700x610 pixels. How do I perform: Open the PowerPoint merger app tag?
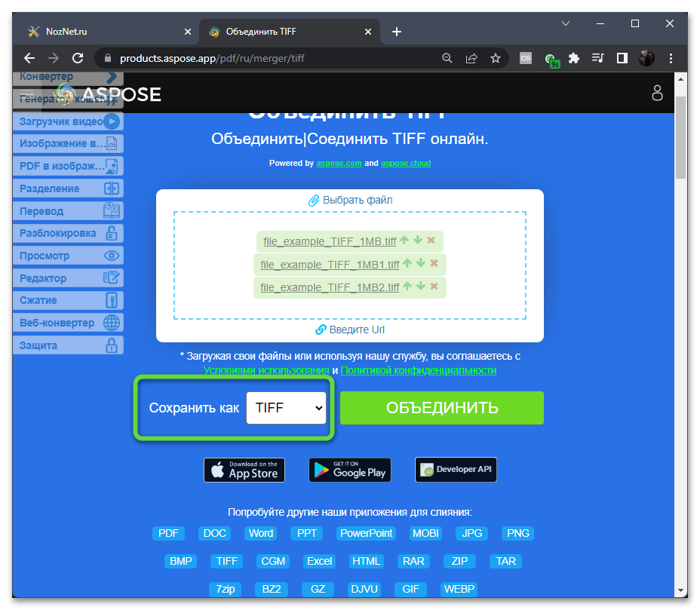(367, 533)
